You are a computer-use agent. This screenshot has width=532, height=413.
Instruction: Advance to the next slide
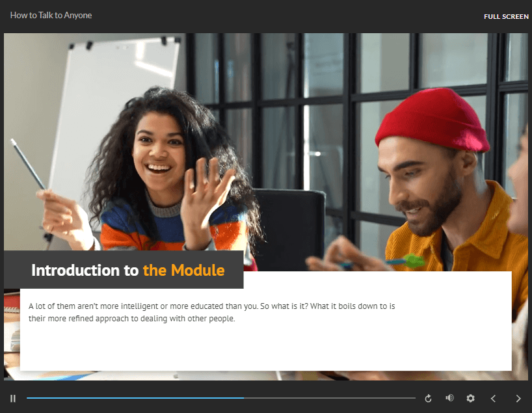518,398
